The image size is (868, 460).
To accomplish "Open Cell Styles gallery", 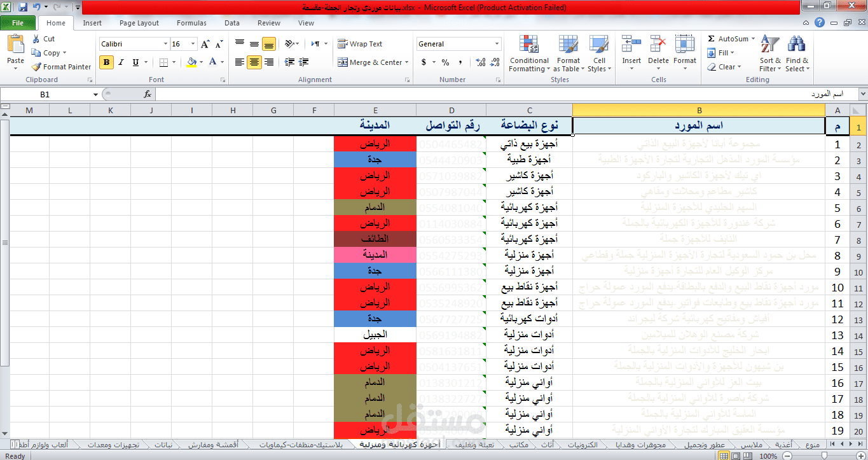I will [598, 53].
